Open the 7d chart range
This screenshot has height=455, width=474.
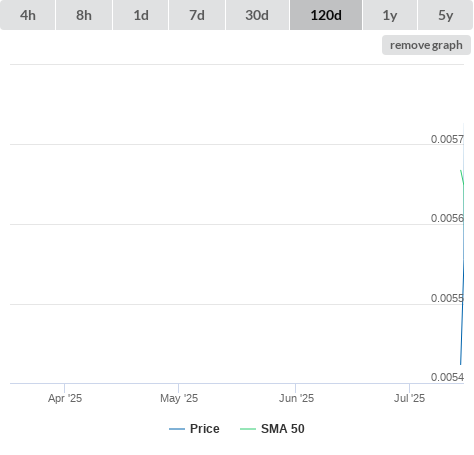pos(197,15)
